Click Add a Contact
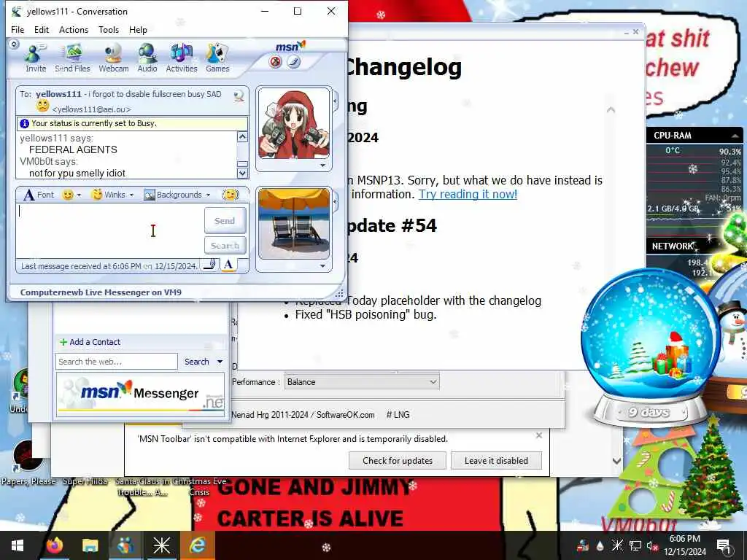 90,342
